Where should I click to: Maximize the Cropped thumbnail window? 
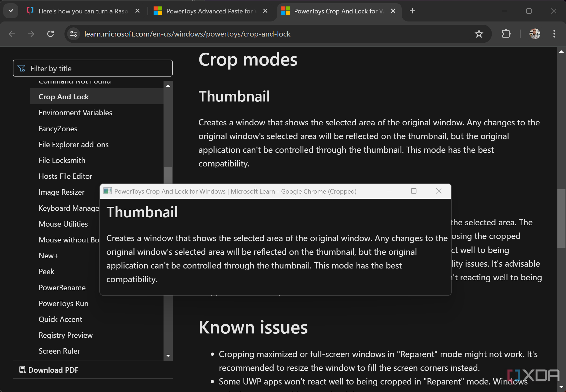coord(414,191)
